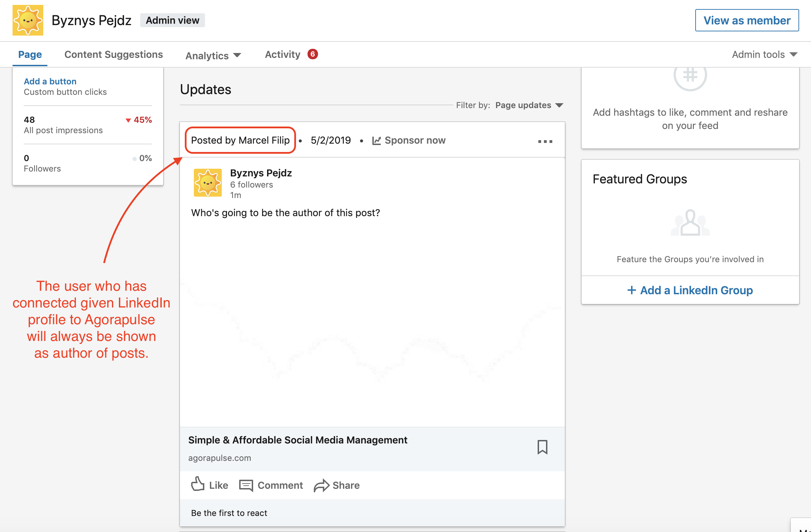This screenshot has width=811, height=532.
Task: Click the red 6 badge beside Activity
Action: [x=313, y=54]
